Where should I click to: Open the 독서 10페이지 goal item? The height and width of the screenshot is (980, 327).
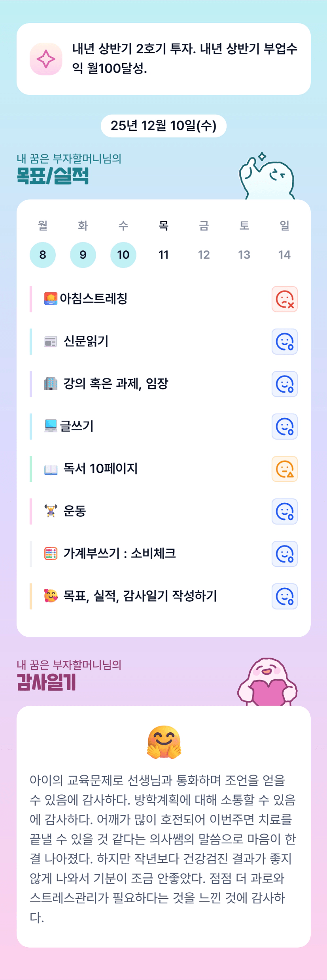coord(100,468)
